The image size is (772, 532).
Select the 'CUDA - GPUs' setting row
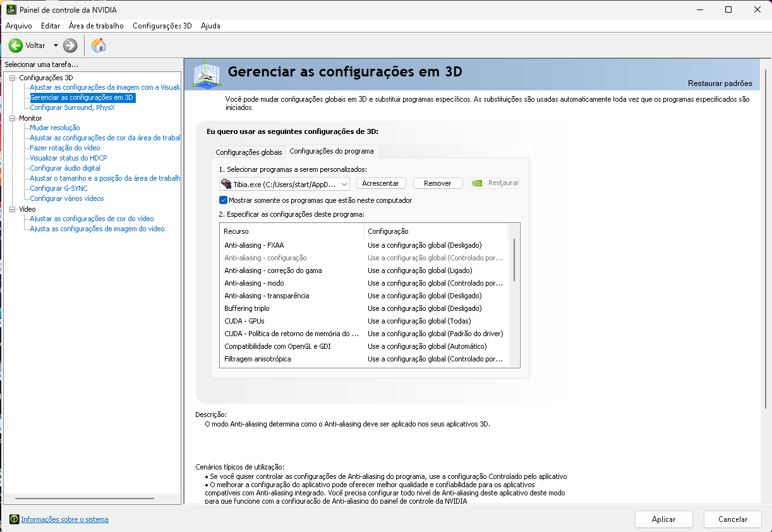[365, 321]
